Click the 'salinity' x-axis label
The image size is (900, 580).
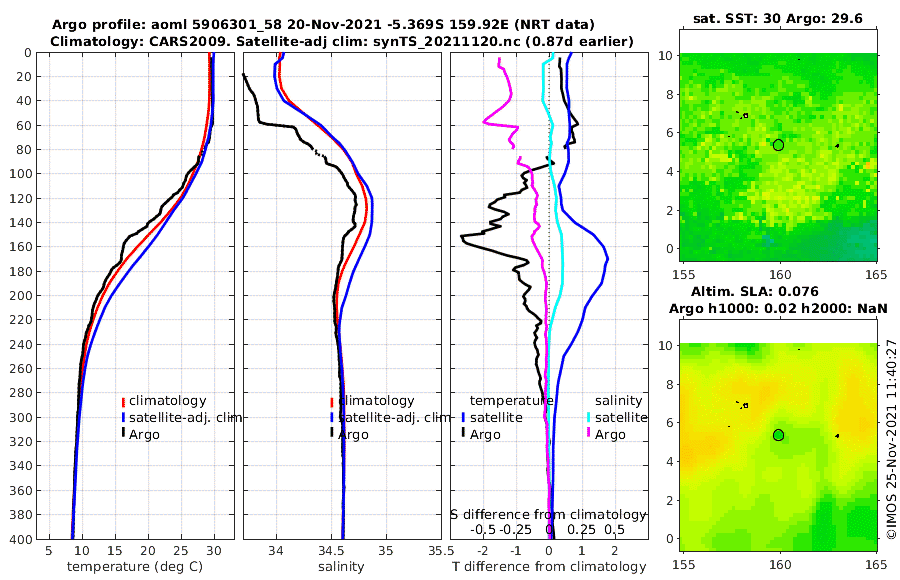point(342,567)
